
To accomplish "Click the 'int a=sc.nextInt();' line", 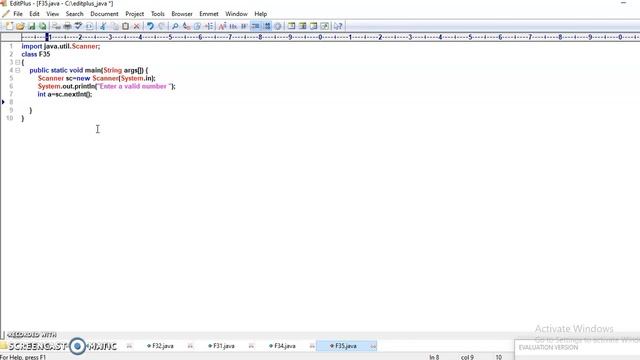I will (x=65, y=94).
